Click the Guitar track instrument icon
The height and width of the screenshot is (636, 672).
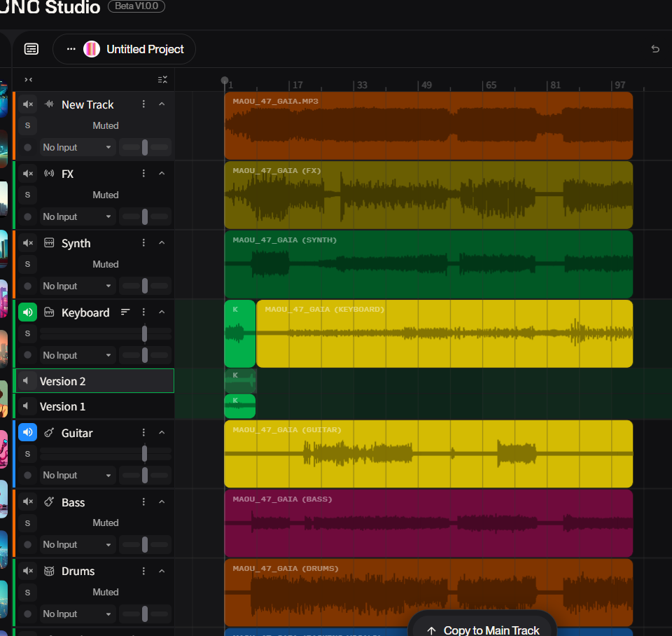(49, 433)
